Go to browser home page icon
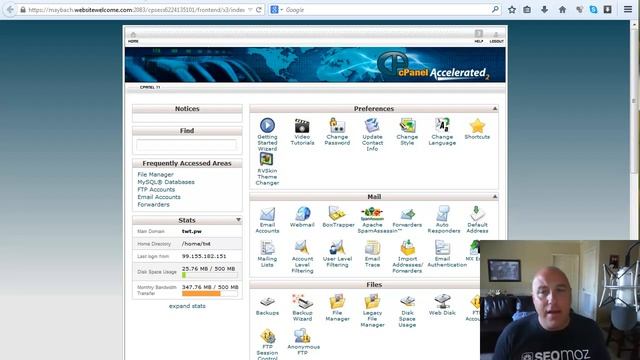 (x=562, y=9)
